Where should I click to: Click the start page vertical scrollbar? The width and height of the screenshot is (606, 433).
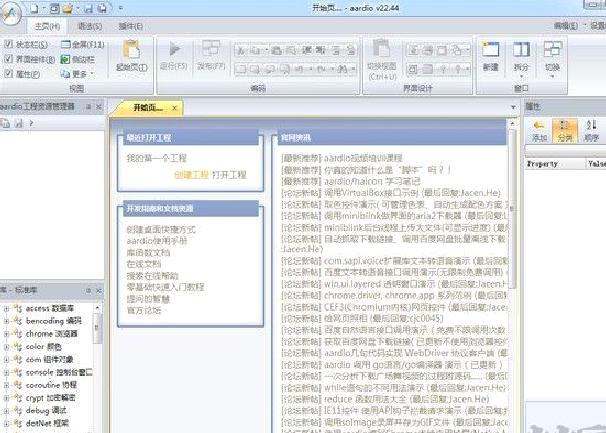(512, 209)
